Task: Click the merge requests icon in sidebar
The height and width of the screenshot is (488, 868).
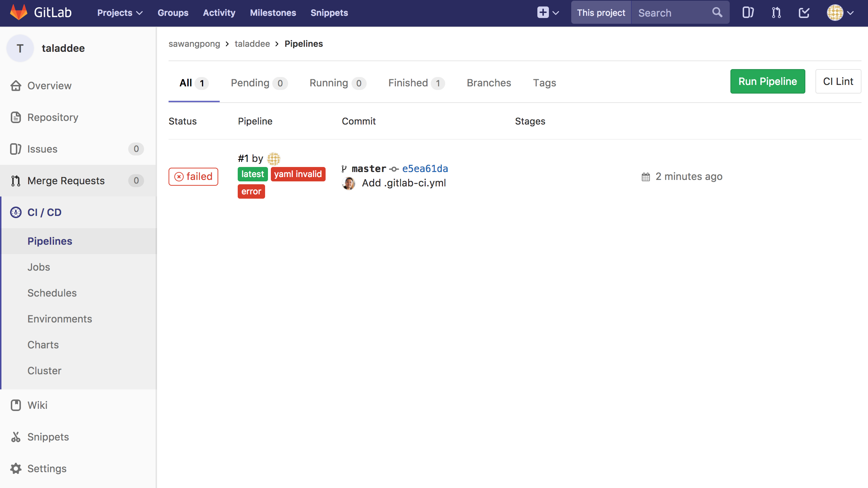Action: click(x=16, y=181)
